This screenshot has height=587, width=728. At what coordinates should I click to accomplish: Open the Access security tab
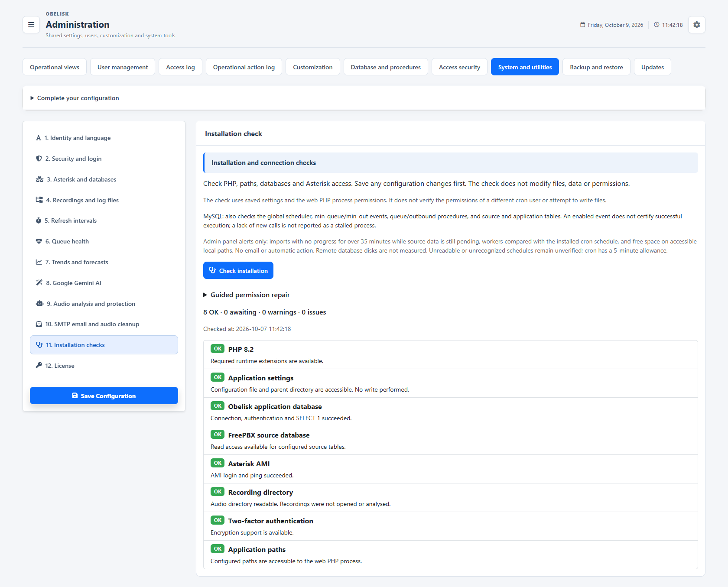pyautogui.click(x=459, y=67)
